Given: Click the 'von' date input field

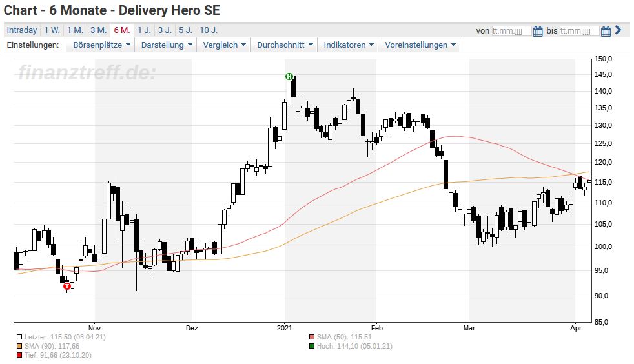Looking at the screenshot, I should [511, 31].
